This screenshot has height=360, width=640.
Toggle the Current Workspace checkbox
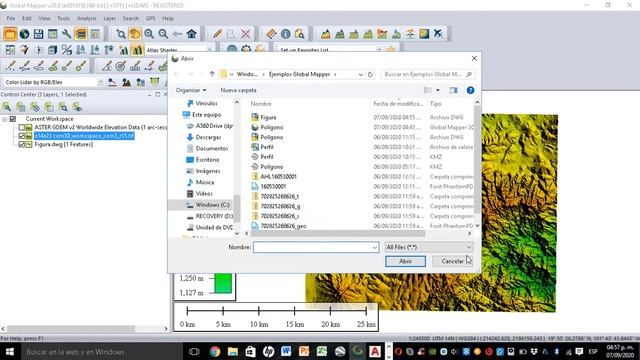13,119
